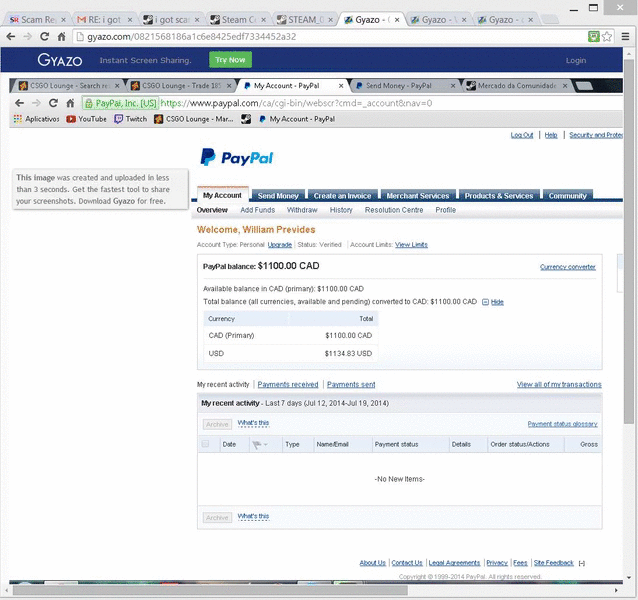Image resolution: width=638 pixels, height=600 pixels.
Task: Click the PayPal logo in the screenshot
Action: tap(237, 157)
